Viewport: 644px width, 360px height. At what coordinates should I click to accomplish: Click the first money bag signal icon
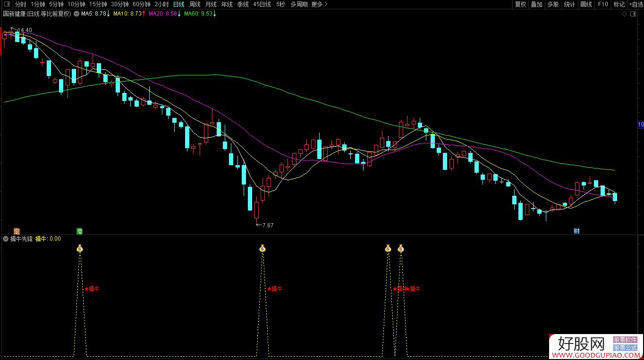click(x=80, y=248)
